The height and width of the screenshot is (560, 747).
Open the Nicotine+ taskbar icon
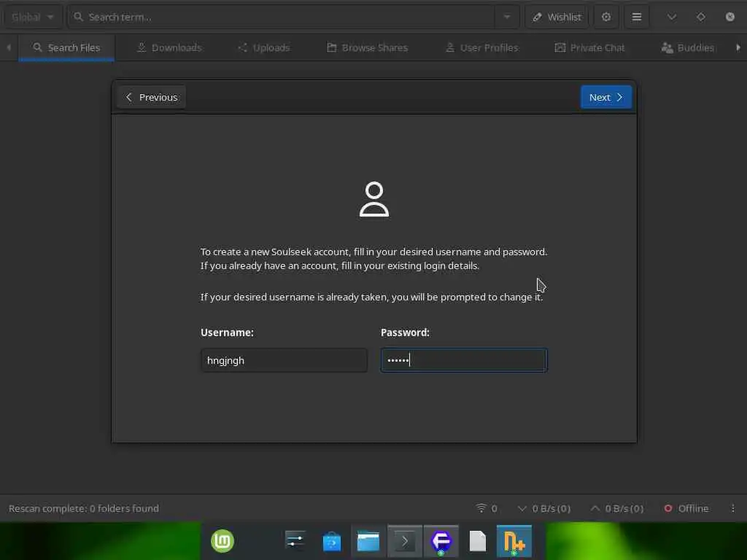coord(514,542)
